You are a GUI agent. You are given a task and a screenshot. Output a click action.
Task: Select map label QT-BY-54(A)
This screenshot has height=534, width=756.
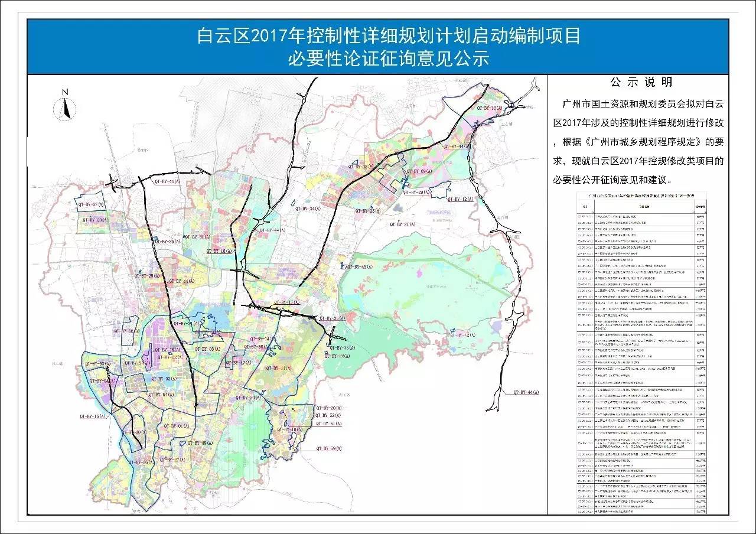pos(161,394)
